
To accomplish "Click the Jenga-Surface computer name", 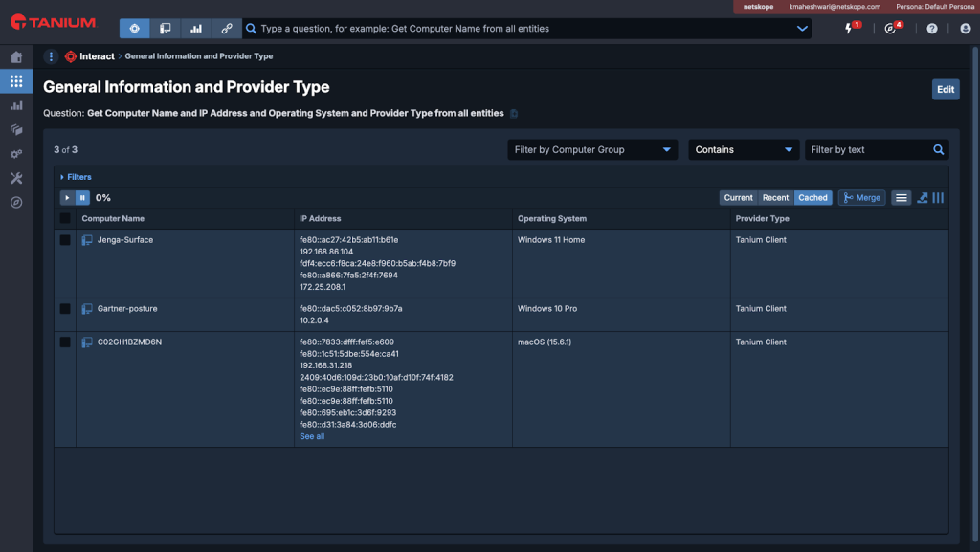I will click(125, 240).
